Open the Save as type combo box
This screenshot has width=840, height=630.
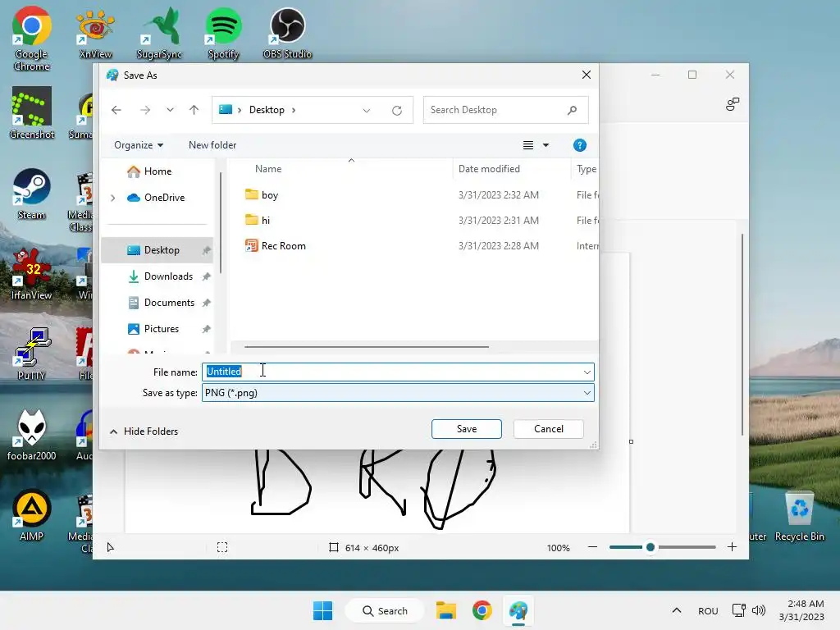tap(398, 393)
